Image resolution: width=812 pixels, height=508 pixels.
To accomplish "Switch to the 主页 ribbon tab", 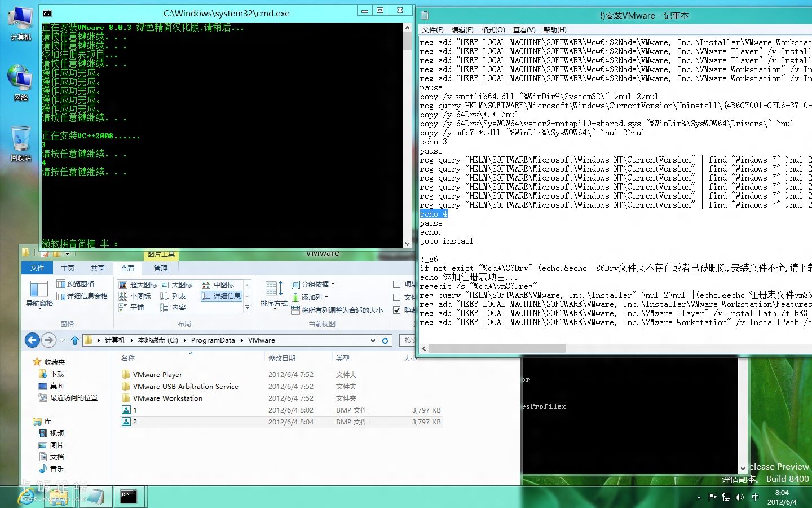I will point(68,268).
